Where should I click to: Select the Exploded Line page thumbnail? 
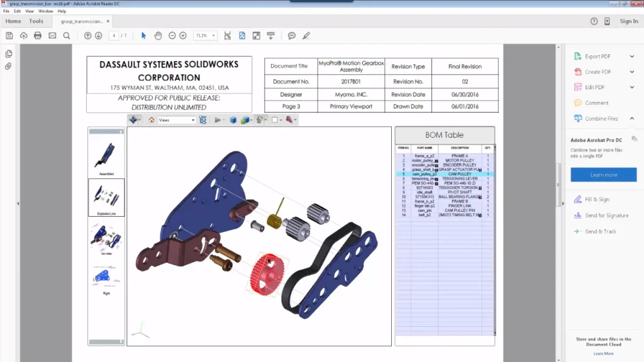106,197
